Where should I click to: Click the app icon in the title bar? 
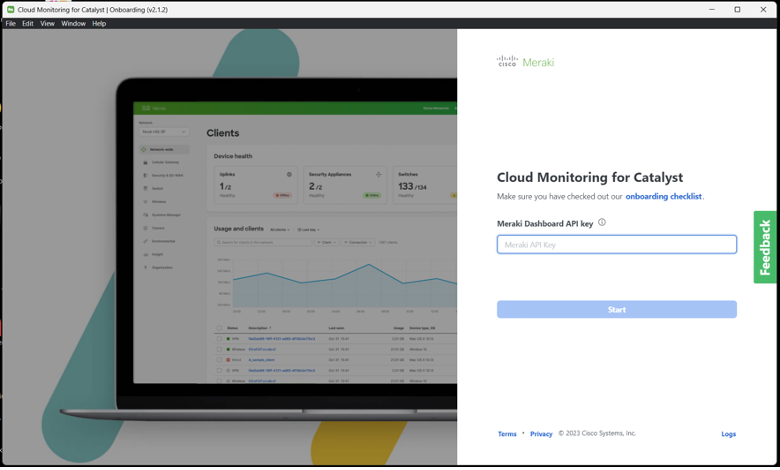(10, 9)
